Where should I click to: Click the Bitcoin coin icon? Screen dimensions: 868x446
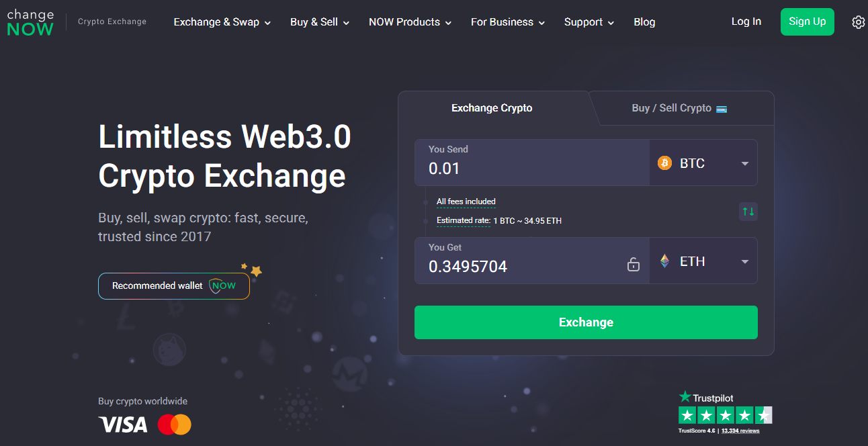664,163
